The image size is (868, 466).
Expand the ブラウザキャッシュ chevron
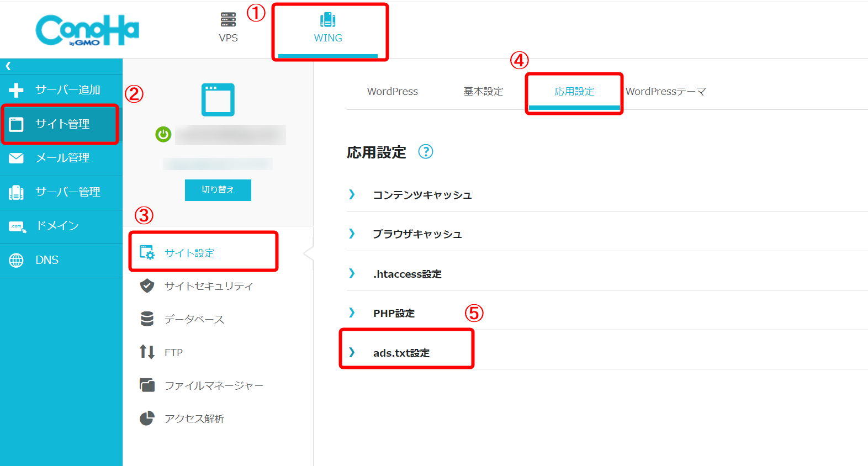click(x=352, y=234)
